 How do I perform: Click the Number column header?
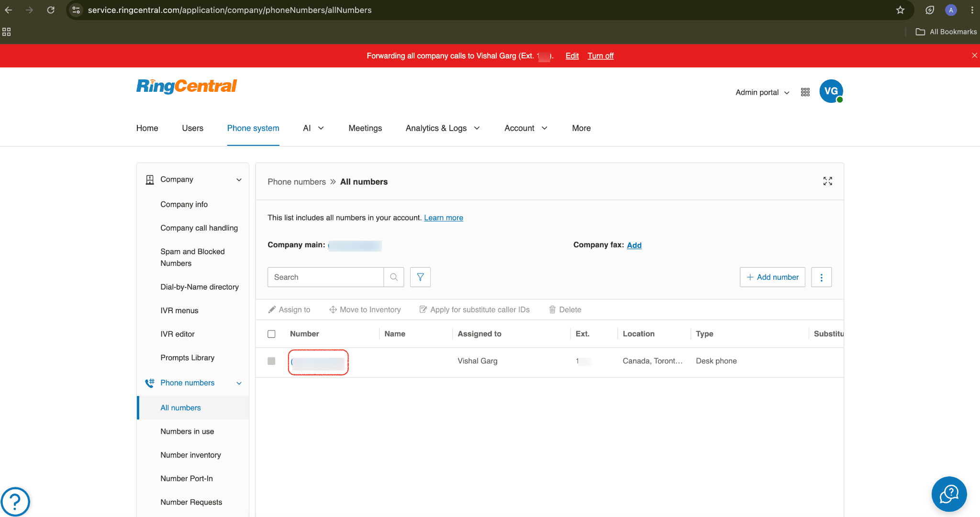coord(304,334)
